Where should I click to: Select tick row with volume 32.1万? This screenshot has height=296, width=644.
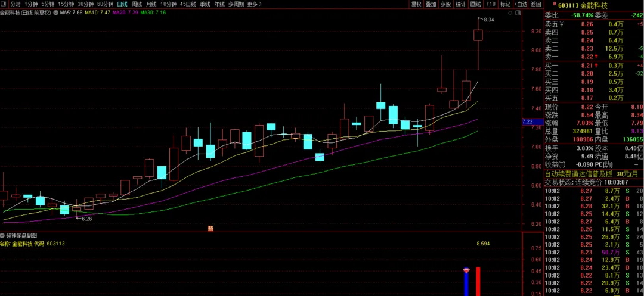pos(594,206)
